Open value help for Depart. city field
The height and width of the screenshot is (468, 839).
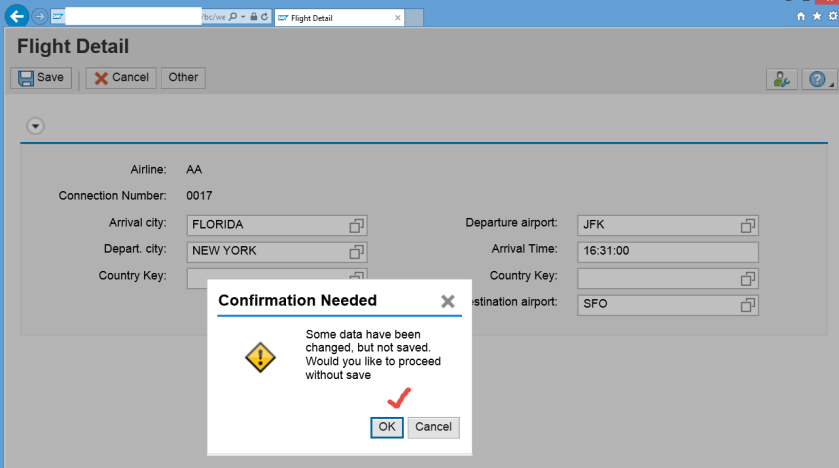356,251
